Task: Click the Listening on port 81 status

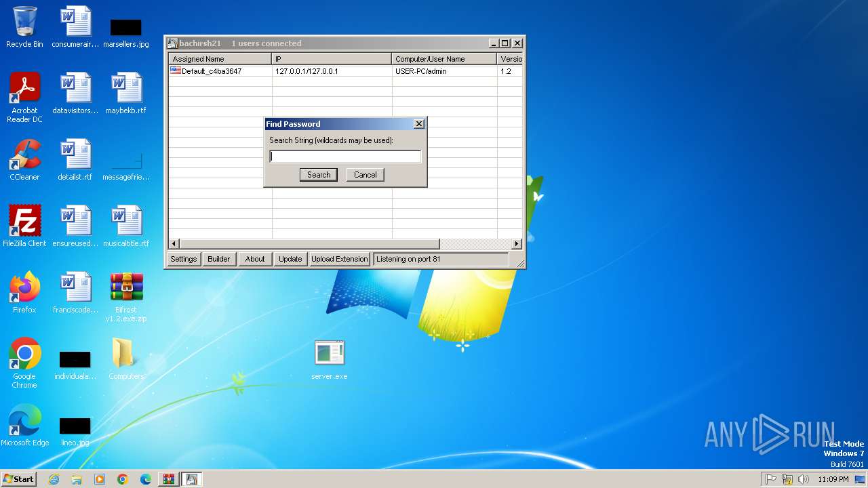Action: (x=441, y=259)
